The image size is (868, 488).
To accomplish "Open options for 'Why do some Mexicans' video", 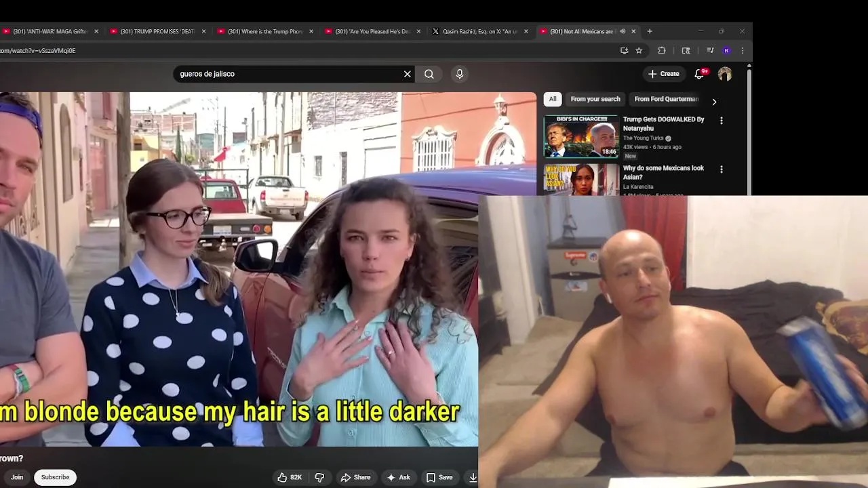I will (722, 169).
